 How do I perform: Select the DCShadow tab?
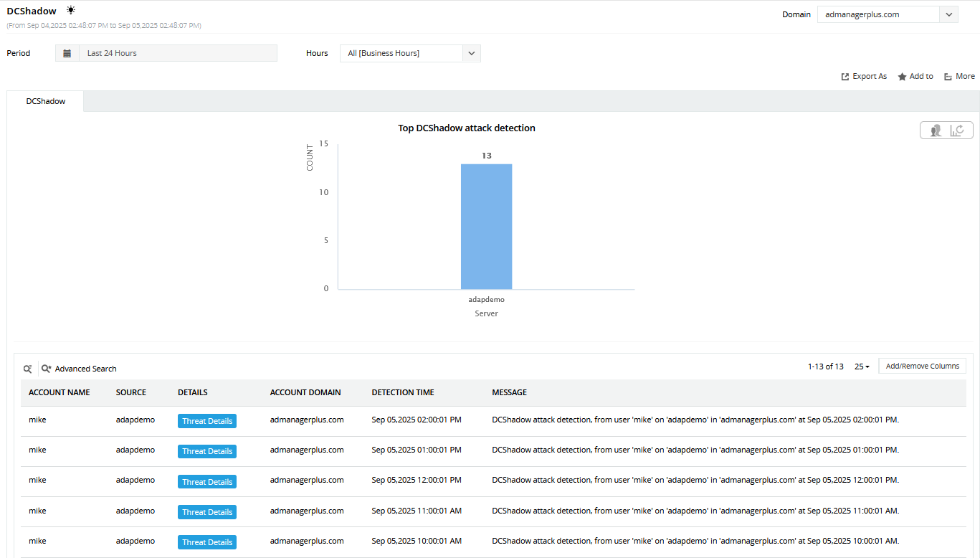tap(46, 101)
